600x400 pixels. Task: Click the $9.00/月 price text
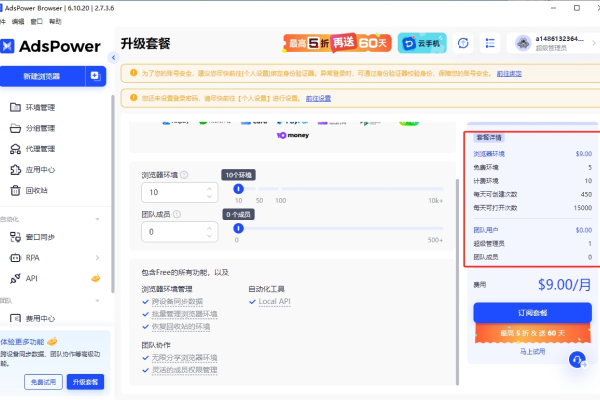click(x=564, y=284)
